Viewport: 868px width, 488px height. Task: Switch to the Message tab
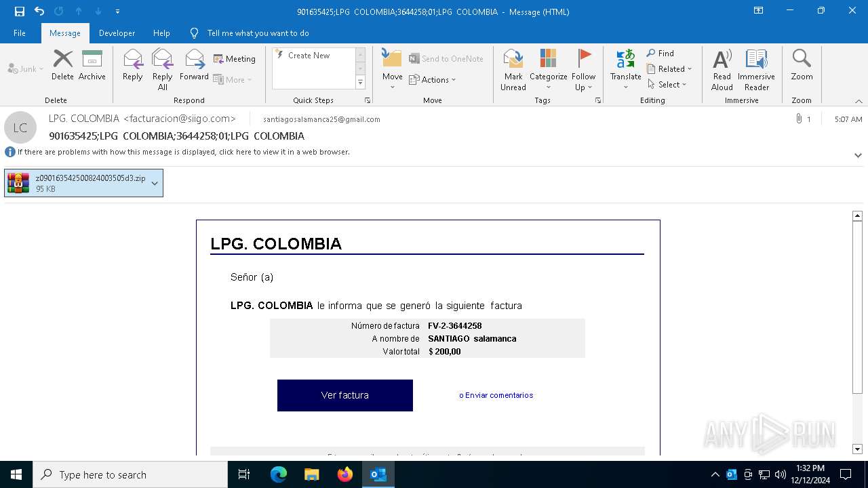(x=65, y=33)
